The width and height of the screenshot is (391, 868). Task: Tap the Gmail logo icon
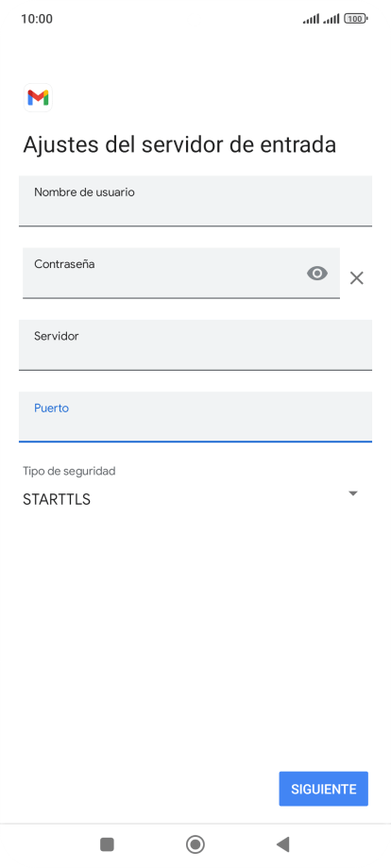click(x=38, y=97)
